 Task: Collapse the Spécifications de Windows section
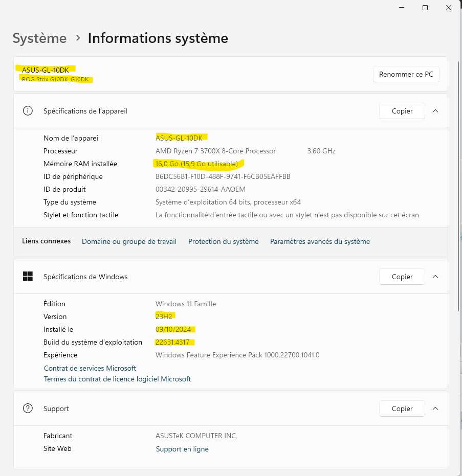(435, 277)
